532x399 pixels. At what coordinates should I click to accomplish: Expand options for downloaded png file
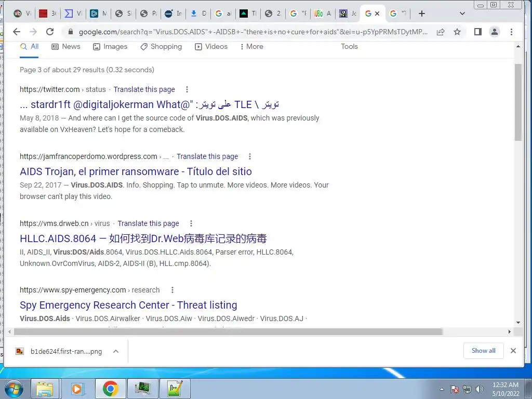[x=116, y=352]
